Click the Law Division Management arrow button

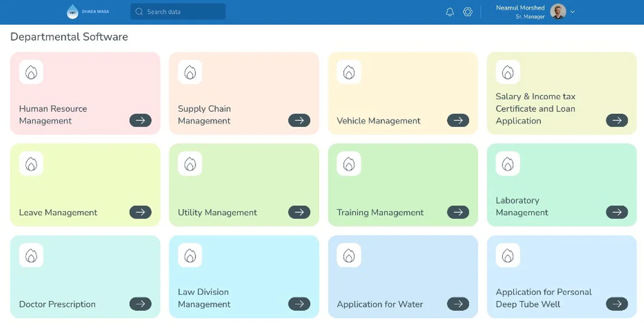pyautogui.click(x=299, y=304)
